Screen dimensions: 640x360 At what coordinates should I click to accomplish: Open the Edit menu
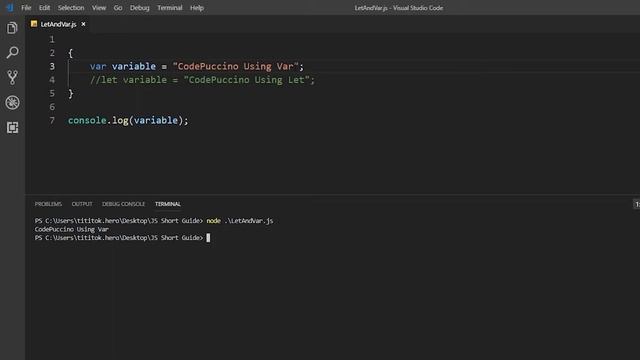point(44,8)
